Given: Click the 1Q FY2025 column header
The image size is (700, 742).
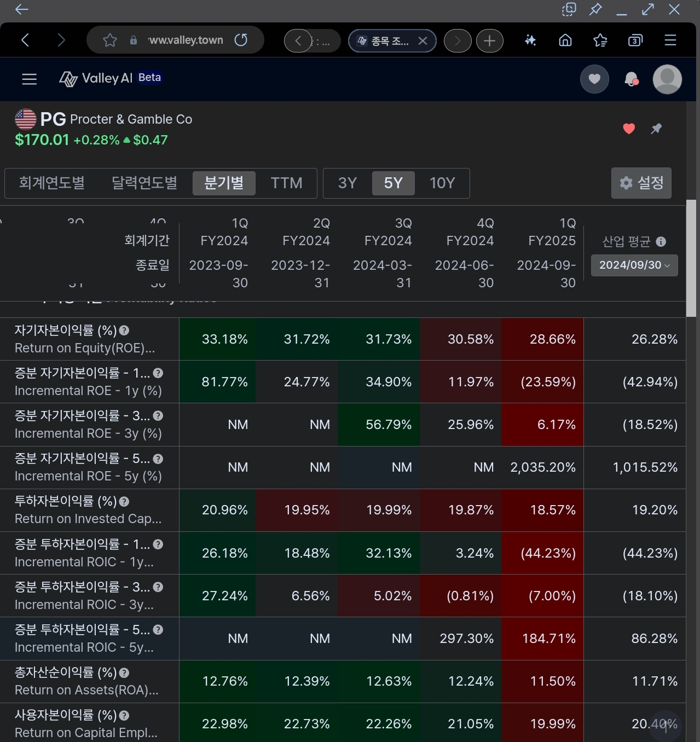Looking at the screenshot, I should pyautogui.click(x=551, y=232).
